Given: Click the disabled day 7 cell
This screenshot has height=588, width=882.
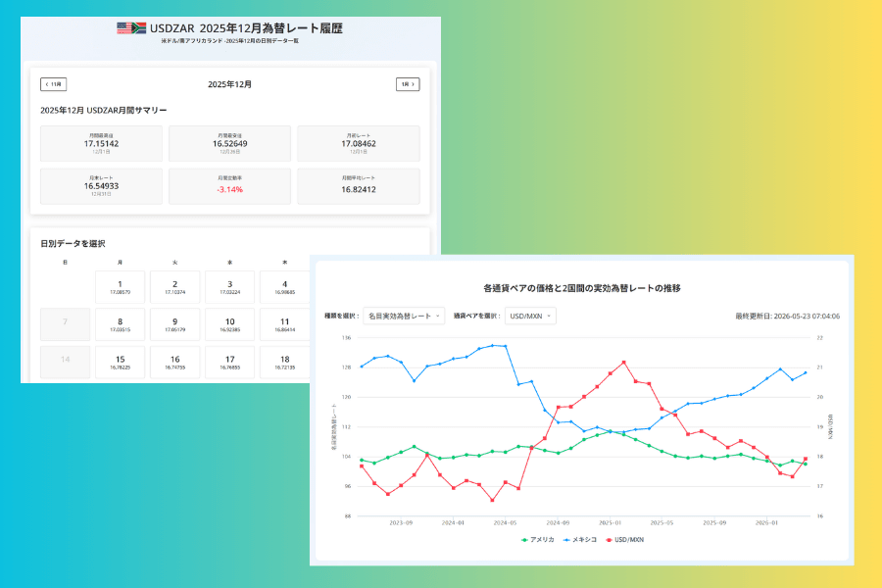Looking at the screenshot, I should [x=66, y=324].
